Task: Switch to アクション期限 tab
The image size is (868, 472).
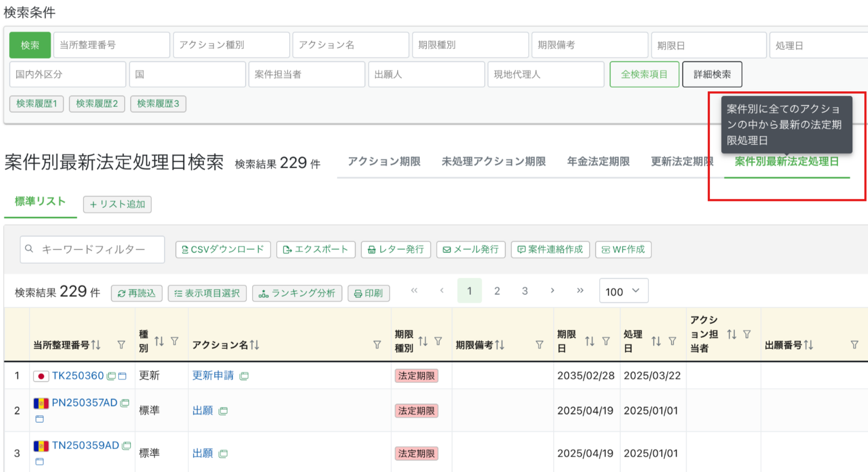Action: (x=384, y=161)
